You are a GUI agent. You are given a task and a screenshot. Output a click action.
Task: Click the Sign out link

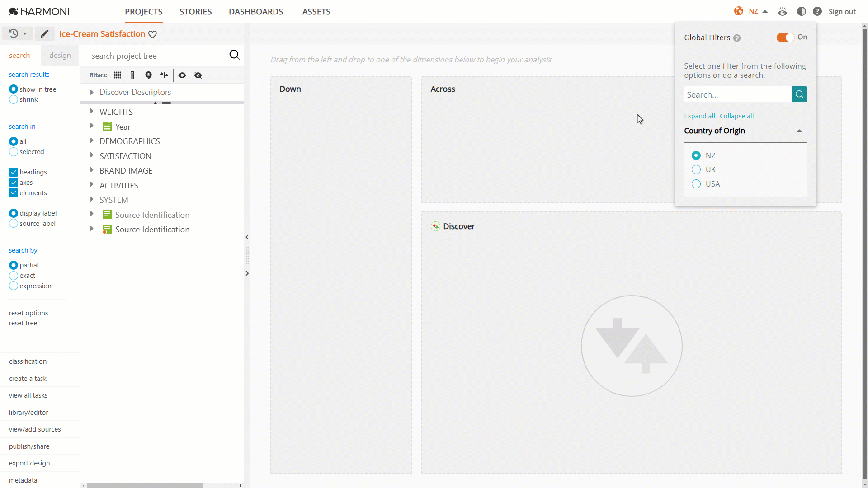tap(842, 12)
